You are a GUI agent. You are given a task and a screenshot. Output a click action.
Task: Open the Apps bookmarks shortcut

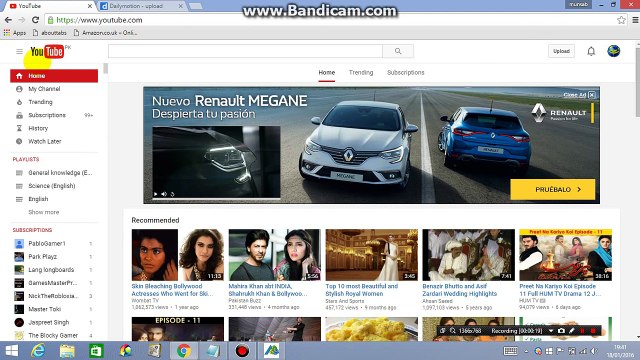[15, 33]
